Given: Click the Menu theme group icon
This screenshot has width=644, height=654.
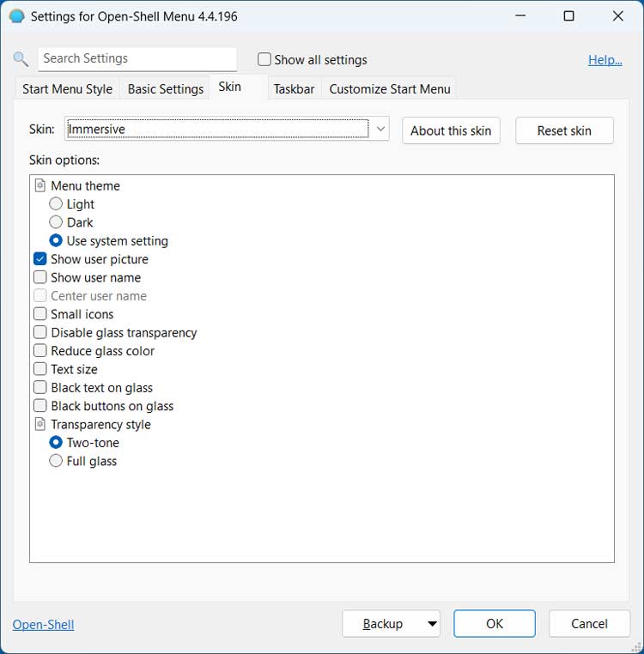Looking at the screenshot, I should pos(40,185).
